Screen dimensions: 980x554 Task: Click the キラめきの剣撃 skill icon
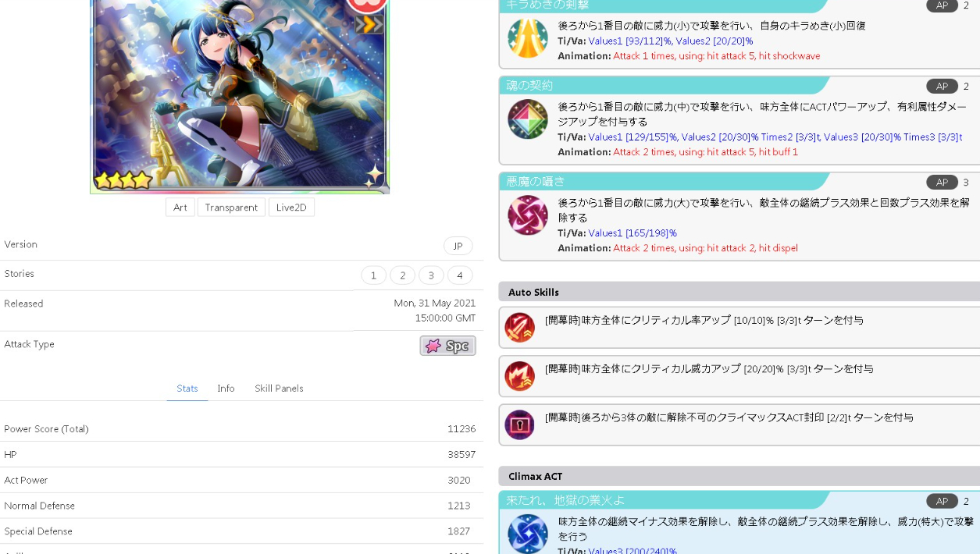528,38
